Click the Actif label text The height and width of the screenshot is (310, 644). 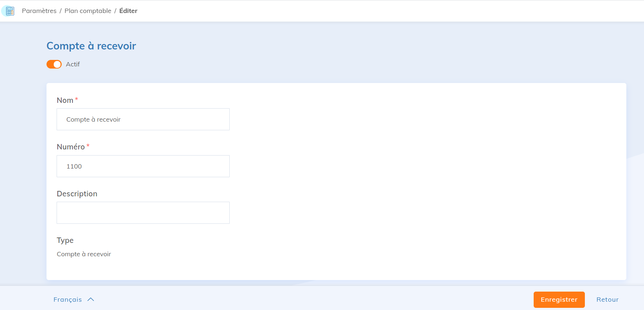click(x=73, y=64)
